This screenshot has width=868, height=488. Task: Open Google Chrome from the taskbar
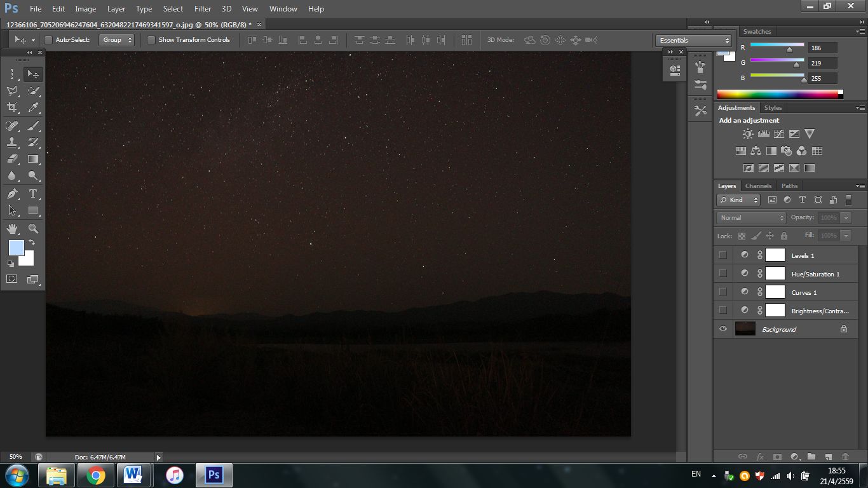96,475
